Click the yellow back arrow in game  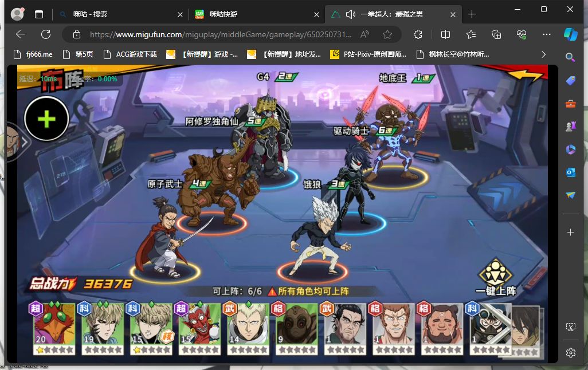pyautogui.click(x=524, y=75)
